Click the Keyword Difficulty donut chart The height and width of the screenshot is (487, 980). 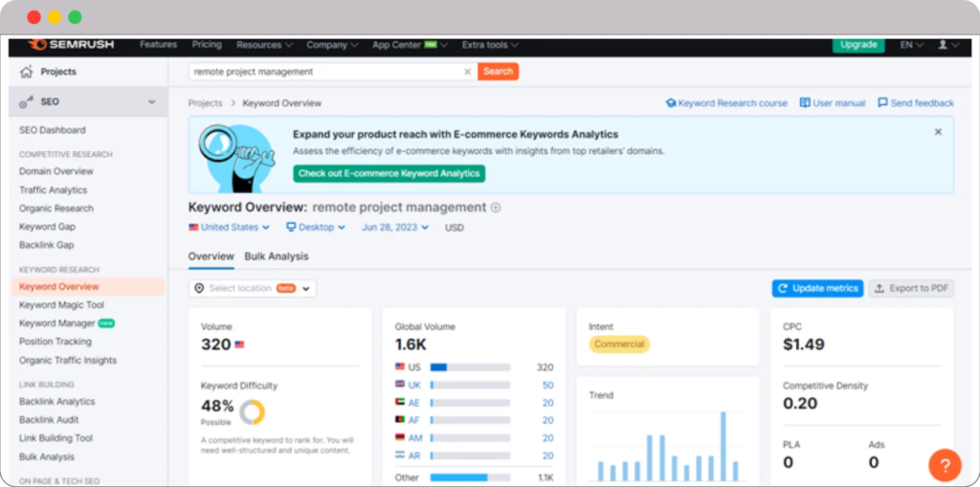[x=252, y=412]
